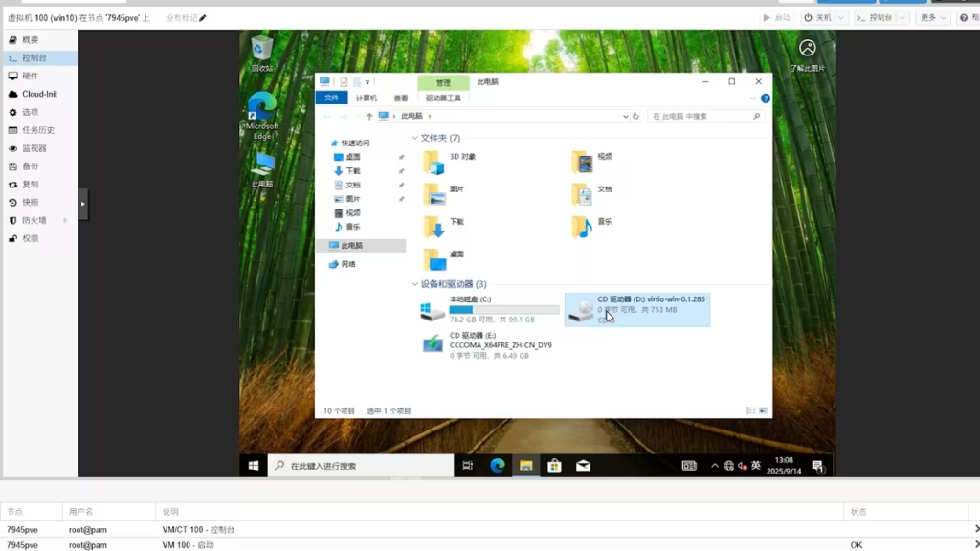The image size is (980, 551).
Task: Open the 关机 dropdown arrow in Proxmox
Action: point(841,18)
